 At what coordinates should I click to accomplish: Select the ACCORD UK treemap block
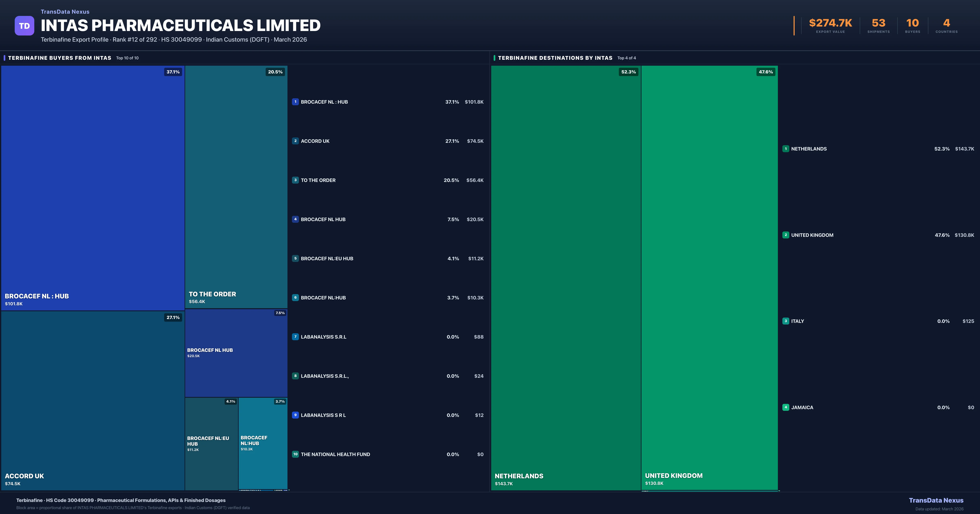pyautogui.click(x=92, y=399)
